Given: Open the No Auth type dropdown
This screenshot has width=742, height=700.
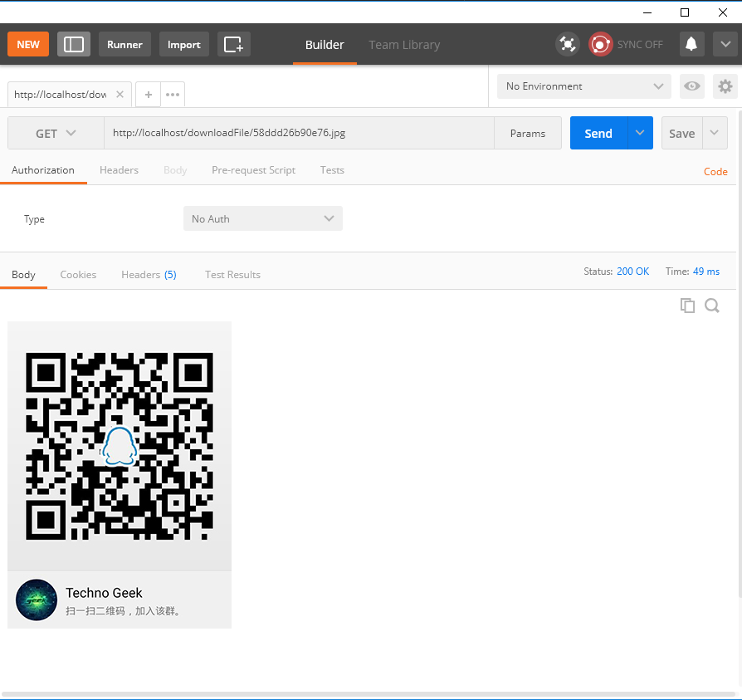Looking at the screenshot, I should pyautogui.click(x=262, y=218).
